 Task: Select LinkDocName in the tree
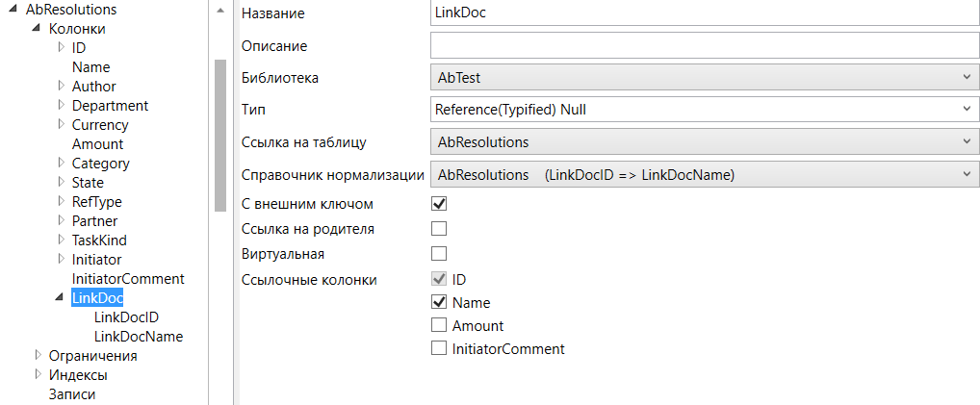click(x=139, y=337)
